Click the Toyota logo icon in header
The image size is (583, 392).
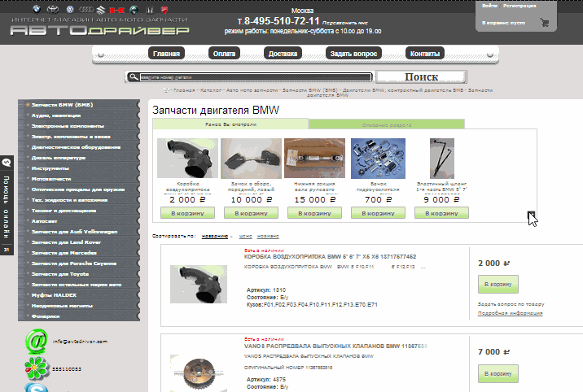[52, 10]
